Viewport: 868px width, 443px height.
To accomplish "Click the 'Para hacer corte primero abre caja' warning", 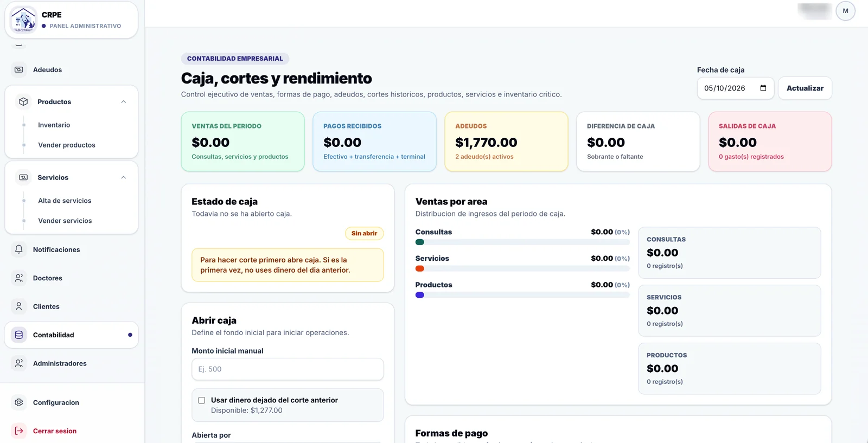I will (288, 265).
